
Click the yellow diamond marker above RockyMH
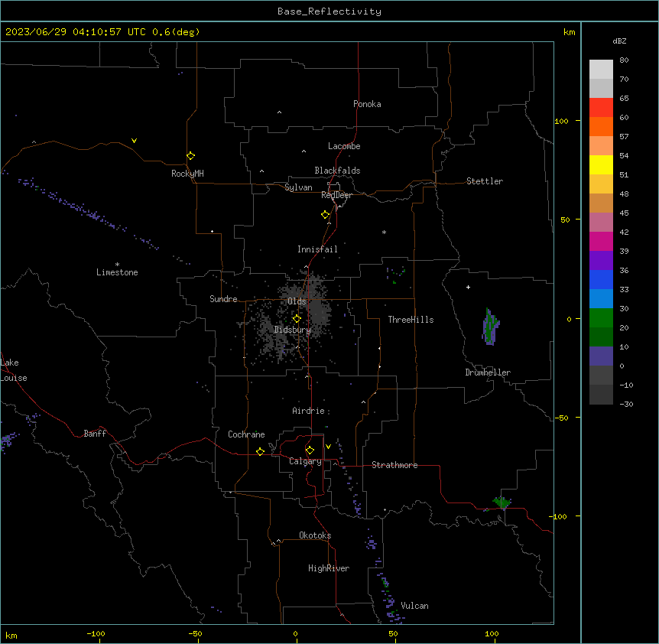(x=190, y=156)
